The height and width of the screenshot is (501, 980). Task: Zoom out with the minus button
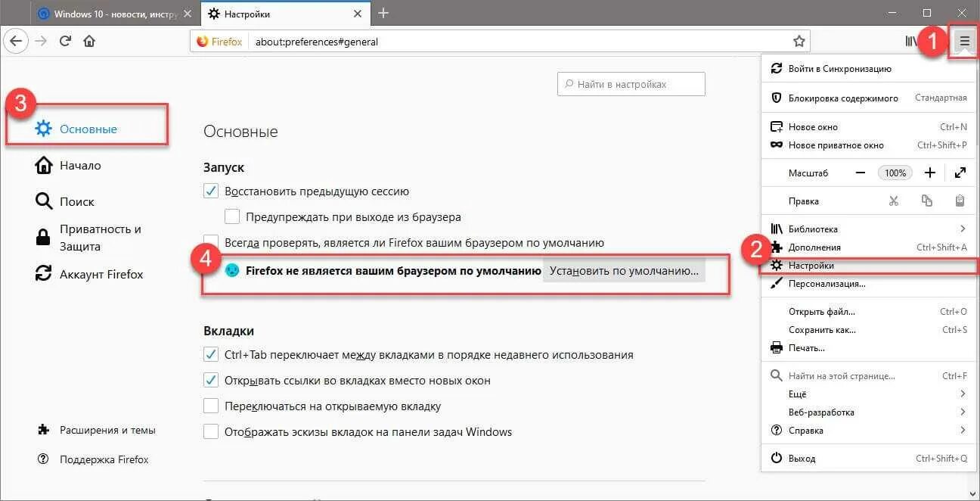[x=861, y=173]
